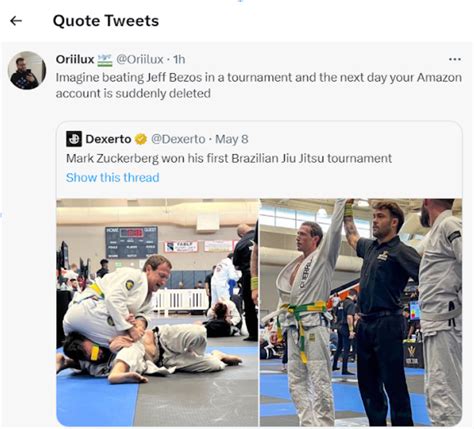Click Dexerto's gold verified badge

(141, 139)
